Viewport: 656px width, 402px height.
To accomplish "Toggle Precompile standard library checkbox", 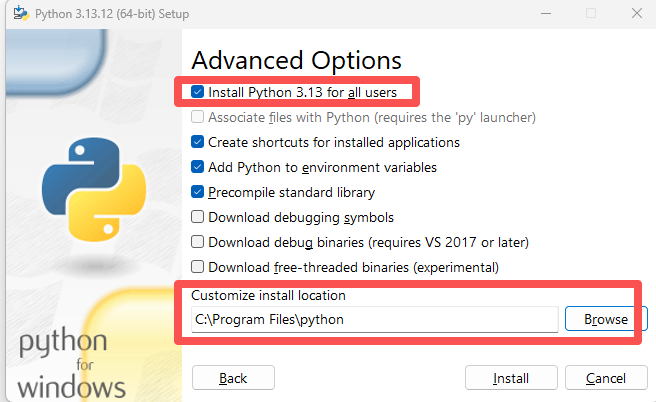I will click(x=197, y=192).
